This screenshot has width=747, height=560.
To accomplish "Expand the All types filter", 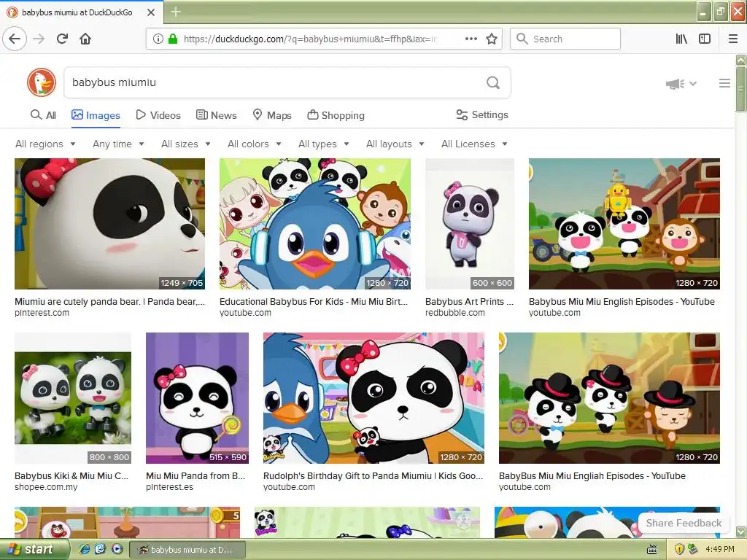I will (x=323, y=144).
